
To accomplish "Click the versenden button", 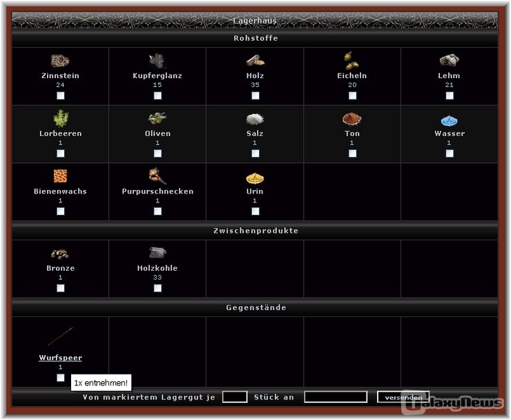I will (x=403, y=397).
